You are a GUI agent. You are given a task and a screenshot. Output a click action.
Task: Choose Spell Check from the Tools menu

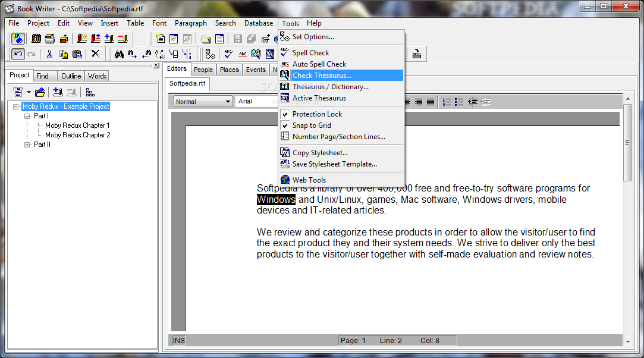pyautogui.click(x=342, y=53)
